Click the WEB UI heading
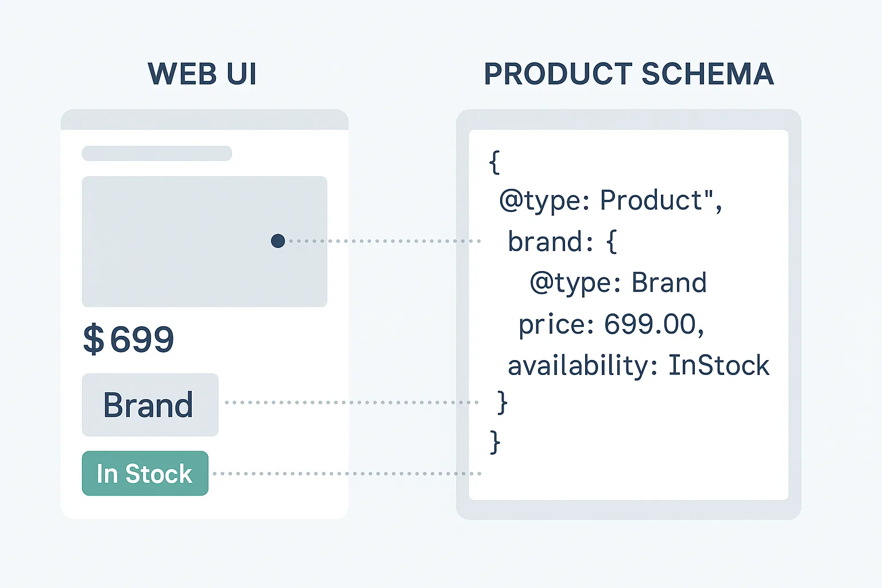The width and height of the screenshot is (882, 588). [x=202, y=74]
